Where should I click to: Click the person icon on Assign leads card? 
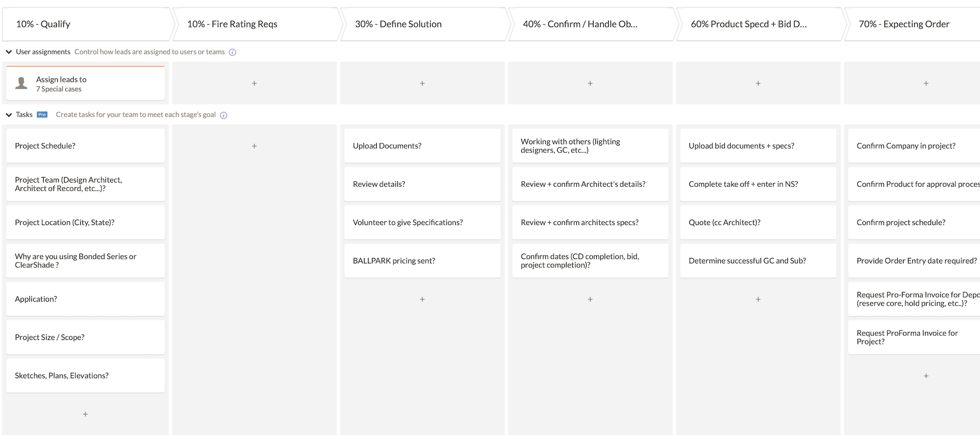coord(22,83)
